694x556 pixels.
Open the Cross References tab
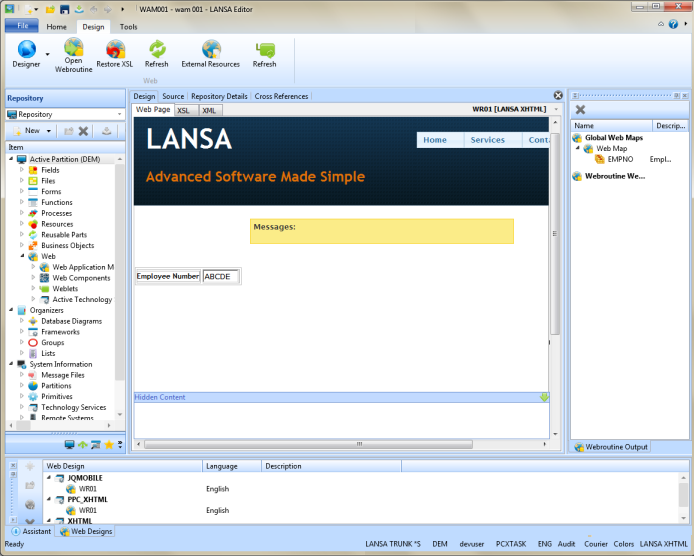pos(281,96)
